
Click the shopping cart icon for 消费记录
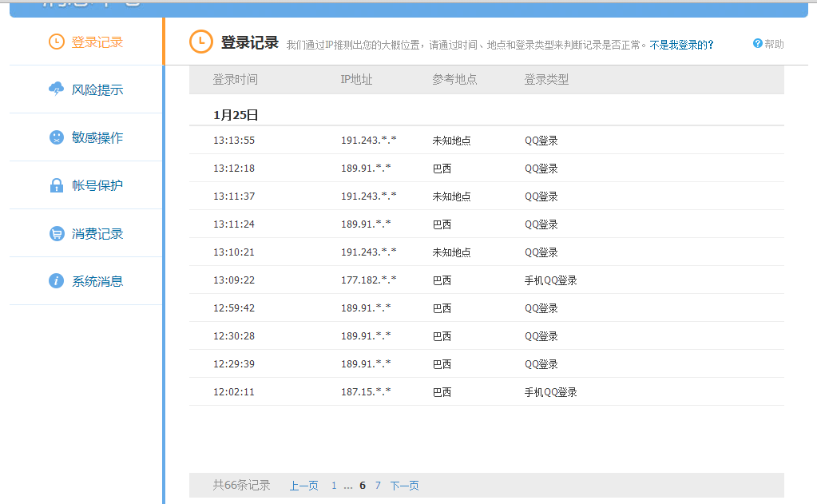pyautogui.click(x=56, y=233)
